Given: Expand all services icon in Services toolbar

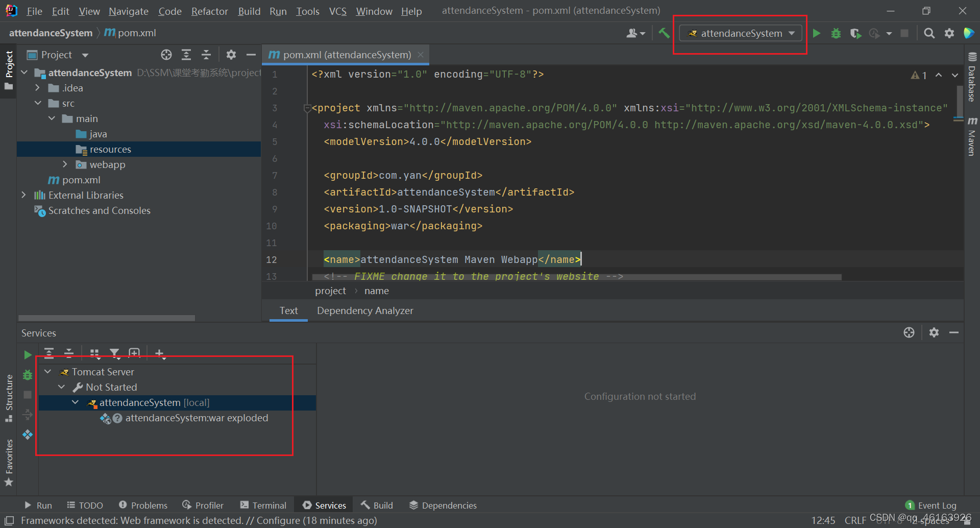Looking at the screenshot, I should (49, 353).
